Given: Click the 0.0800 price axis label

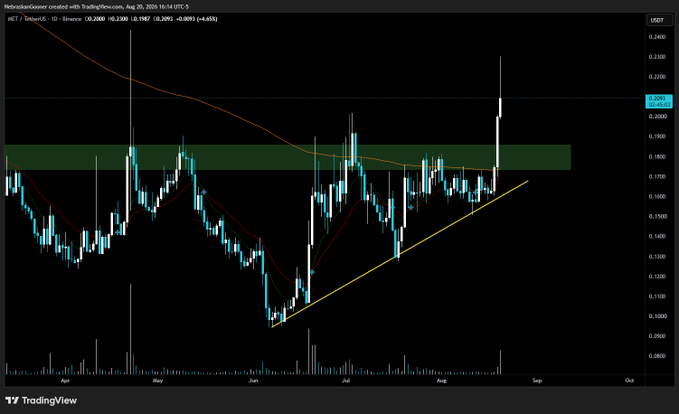Looking at the screenshot, I should click(657, 356).
